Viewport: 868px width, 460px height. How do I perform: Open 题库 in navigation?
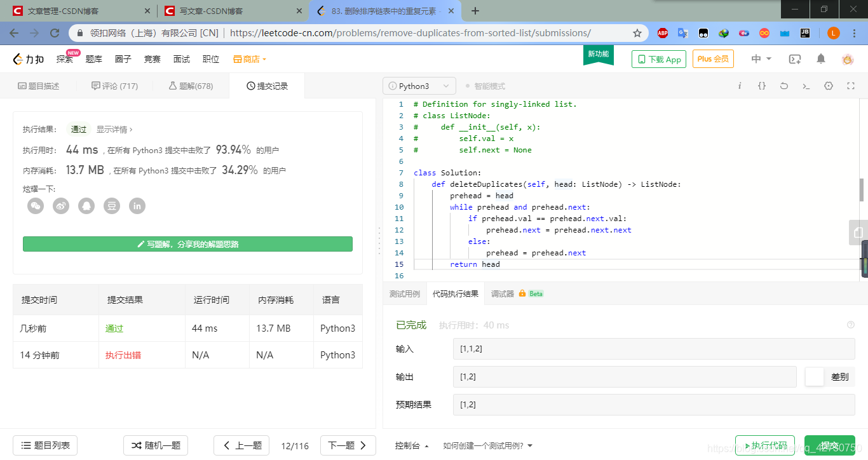coord(94,59)
